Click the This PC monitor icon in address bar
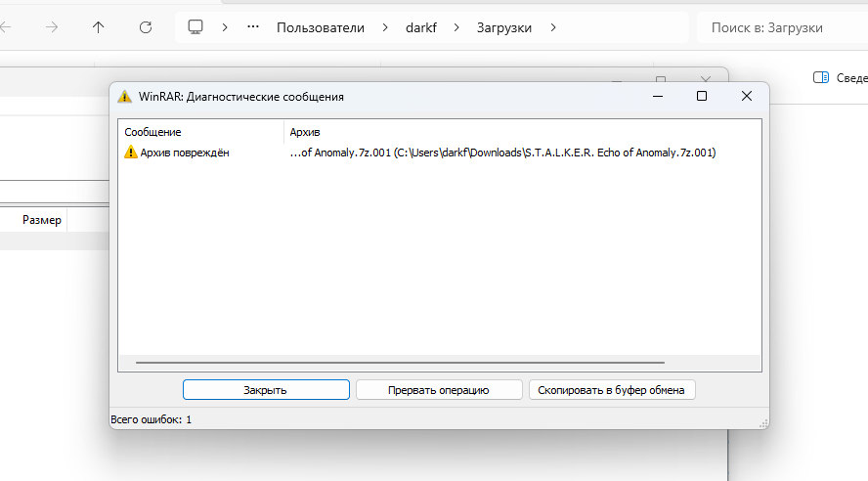 195,27
